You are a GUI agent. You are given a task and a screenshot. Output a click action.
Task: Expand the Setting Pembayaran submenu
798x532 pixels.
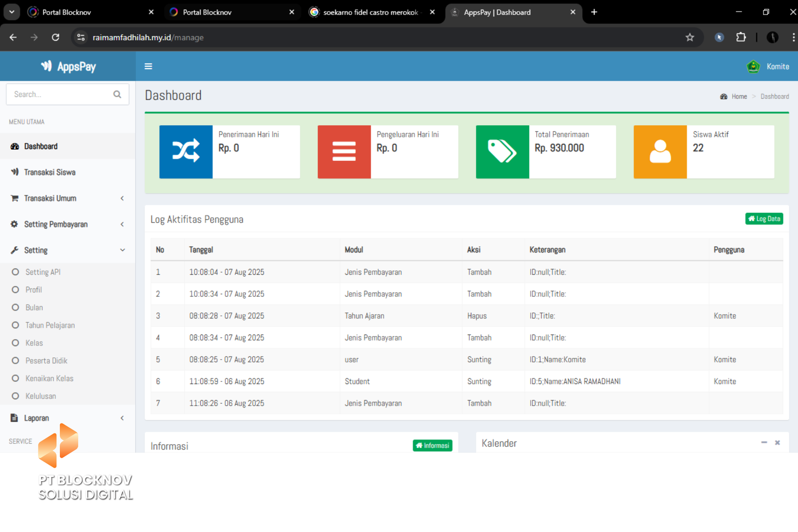[x=56, y=224]
